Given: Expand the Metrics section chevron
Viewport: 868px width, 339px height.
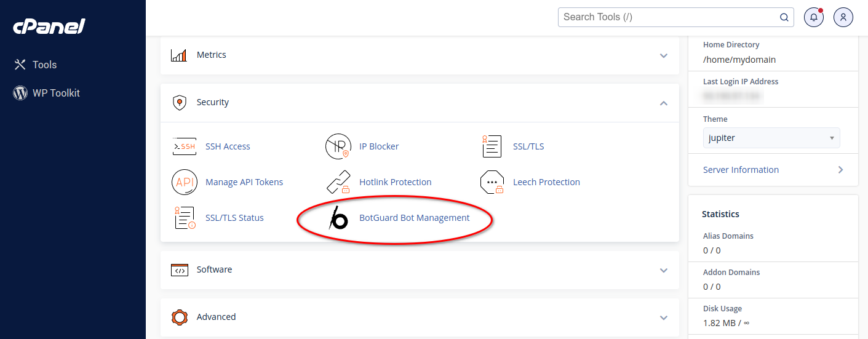Looking at the screenshot, I should (x=664, y=55).
